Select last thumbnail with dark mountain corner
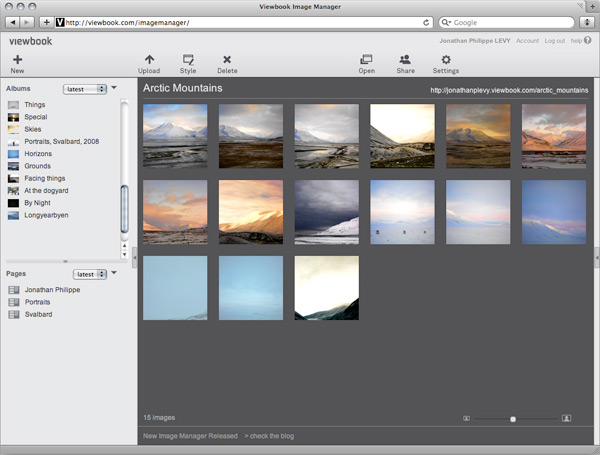 tap(327, 288)
